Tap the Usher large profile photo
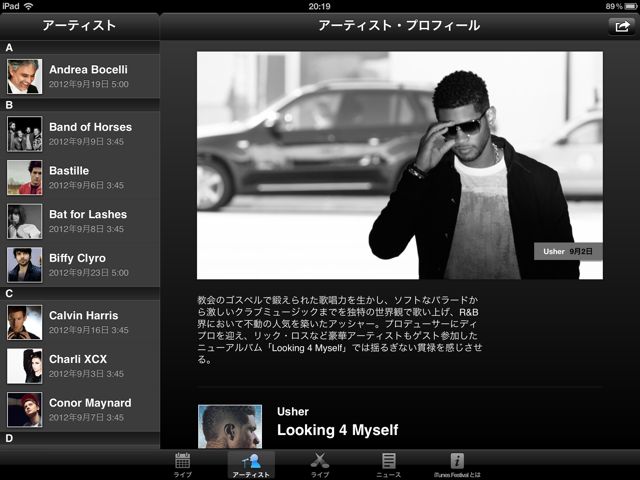The image size is (640, 480). [400, 165]
